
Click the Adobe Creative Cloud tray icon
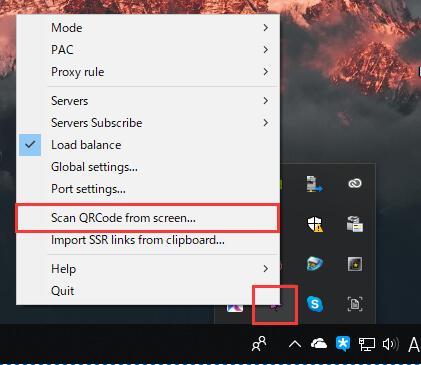(355, 183)
